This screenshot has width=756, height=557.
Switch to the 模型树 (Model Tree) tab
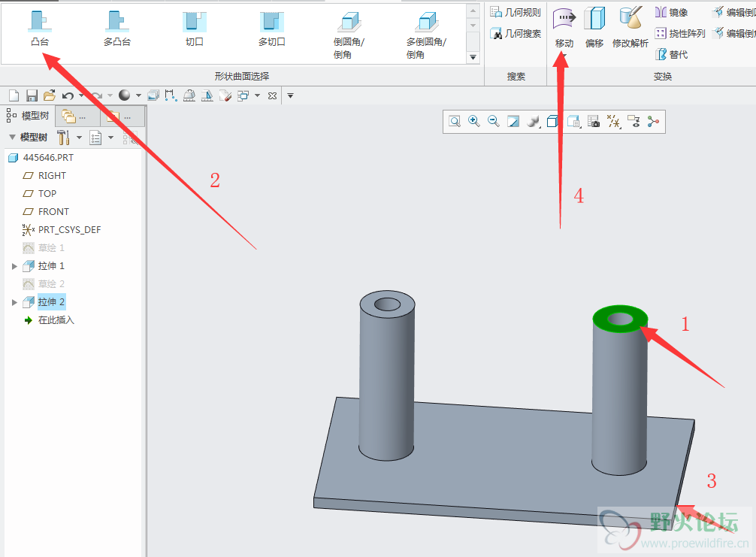28,116
